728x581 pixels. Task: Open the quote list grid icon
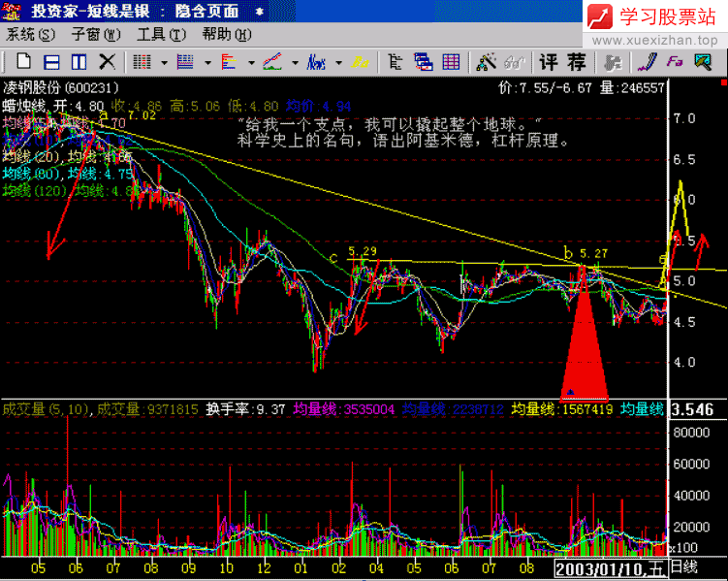(142, 62)
